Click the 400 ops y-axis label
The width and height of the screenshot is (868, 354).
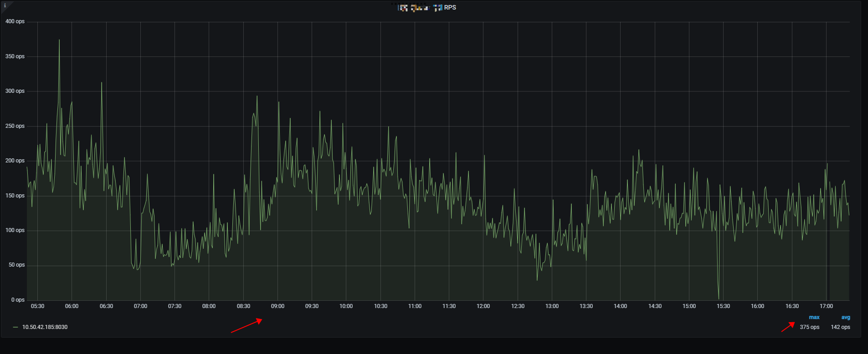tap(15, 21)
